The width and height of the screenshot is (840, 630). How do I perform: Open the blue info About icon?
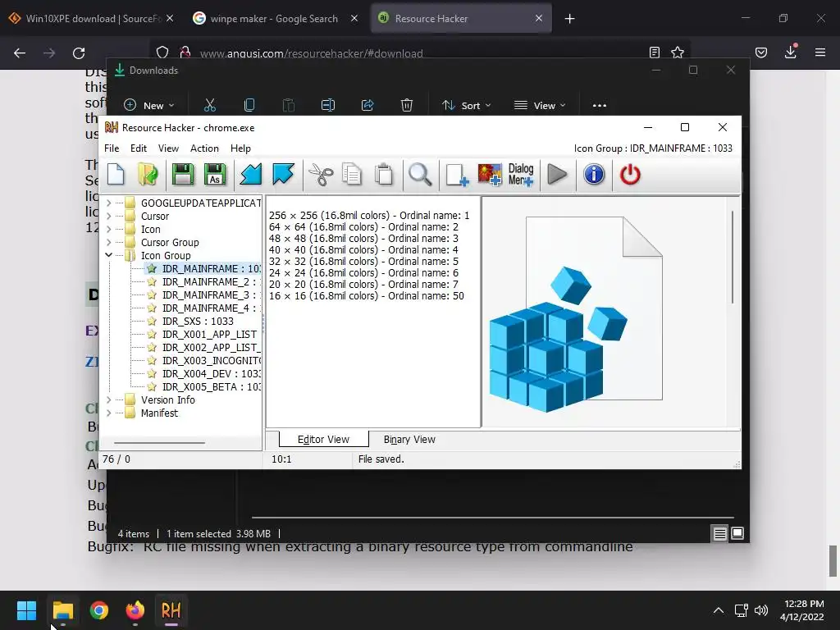click(594, 175)
